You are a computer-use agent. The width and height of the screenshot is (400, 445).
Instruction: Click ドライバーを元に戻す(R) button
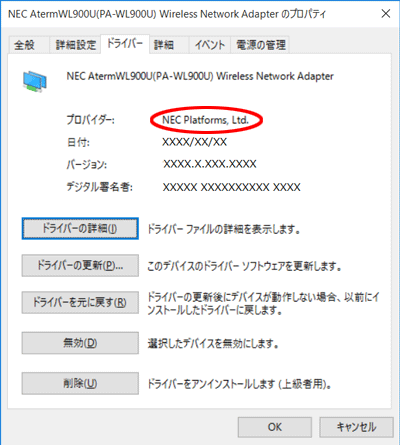coord(80,303)
